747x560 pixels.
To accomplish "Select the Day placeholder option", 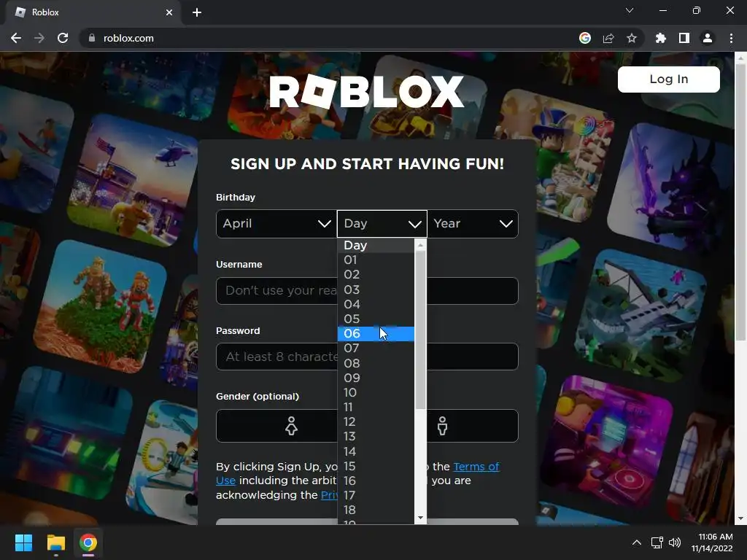I will coord(376,245).
